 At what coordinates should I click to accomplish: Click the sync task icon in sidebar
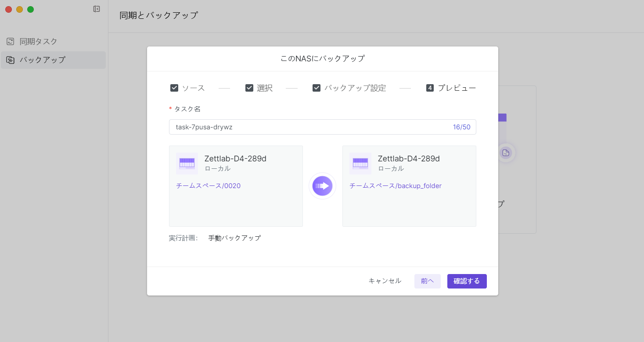10,42
